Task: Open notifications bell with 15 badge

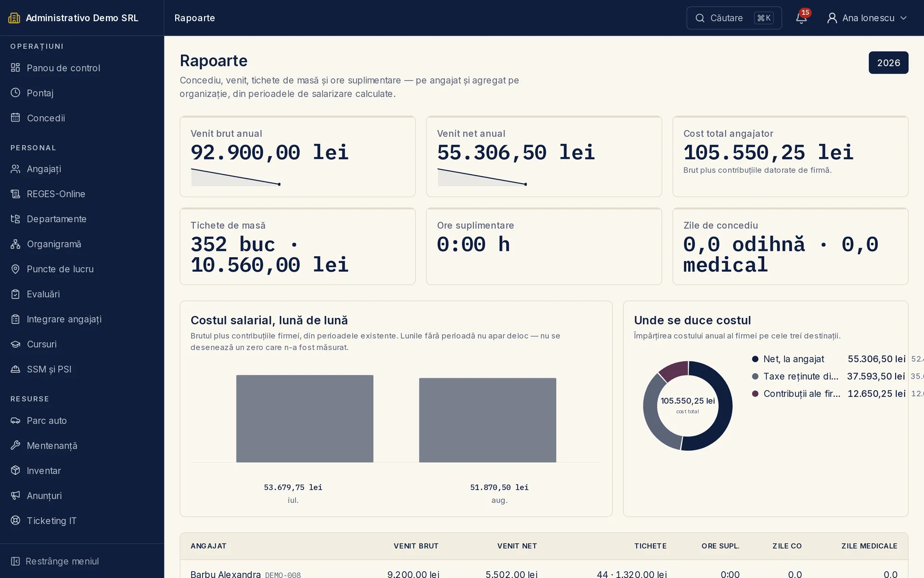Action: [x=801, y=18]
